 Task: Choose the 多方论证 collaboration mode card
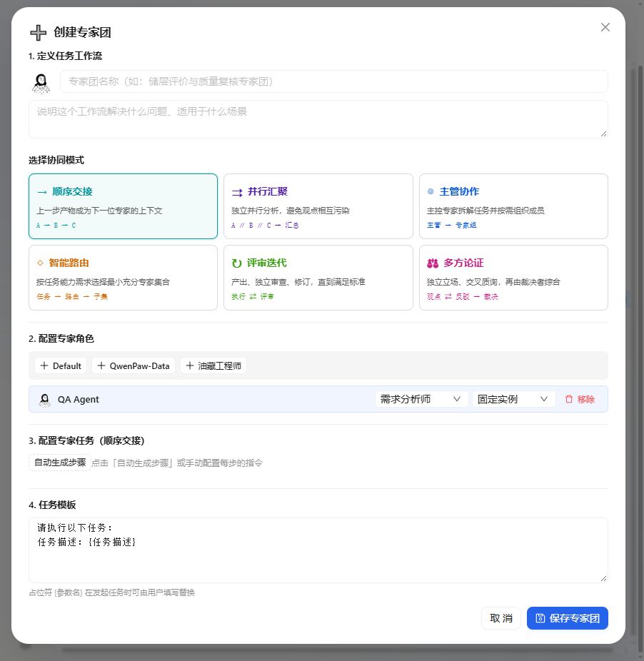pyautogui.click(x=513, y=278)
